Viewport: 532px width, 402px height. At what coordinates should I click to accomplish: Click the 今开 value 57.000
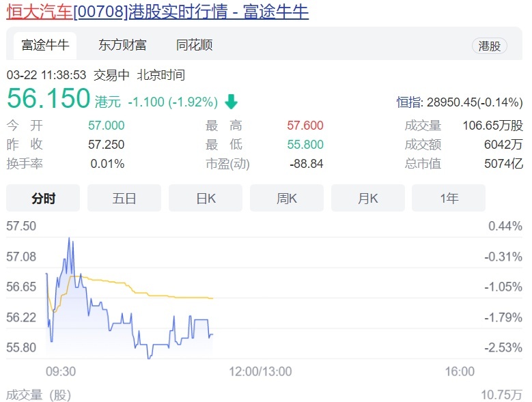pyautogui.click(x=107, y=126)
